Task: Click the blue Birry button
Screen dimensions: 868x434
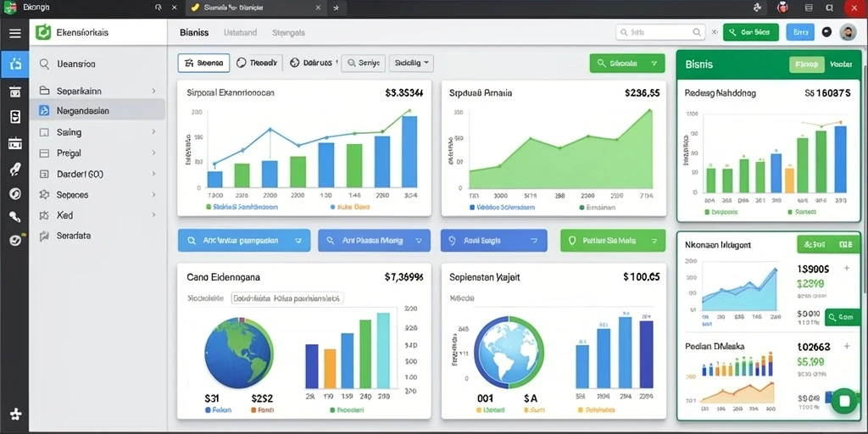Action: coord(800,32)
